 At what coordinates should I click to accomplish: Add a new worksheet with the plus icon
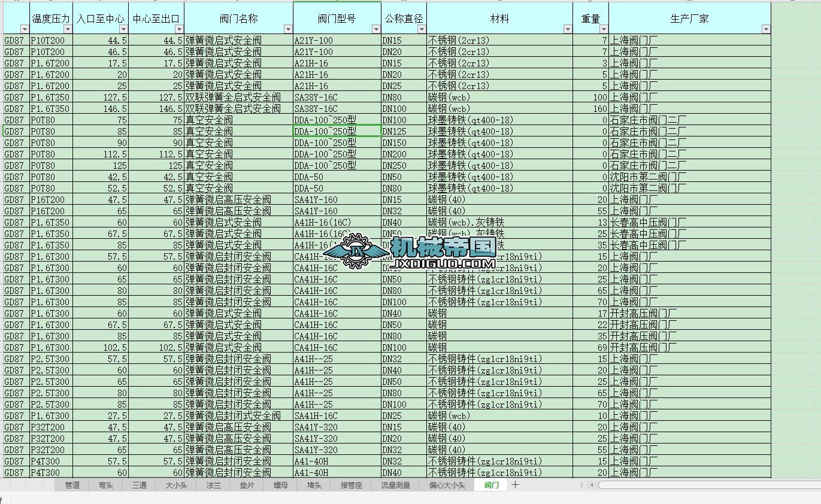(514, 485)
